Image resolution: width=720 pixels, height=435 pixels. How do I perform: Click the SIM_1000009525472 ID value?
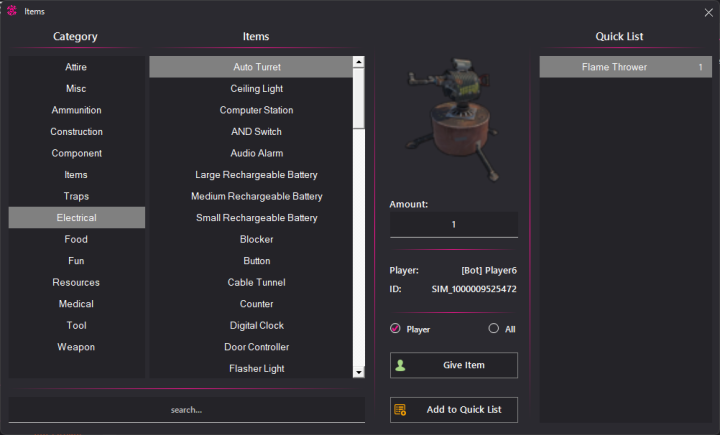pyautogui.click(x=474, y=289)
